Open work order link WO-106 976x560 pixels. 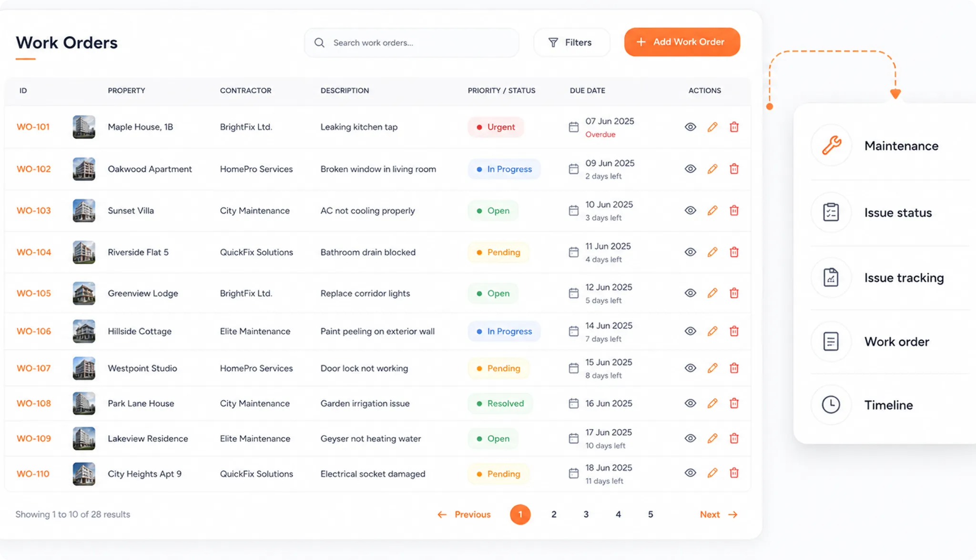coord(34,331)
